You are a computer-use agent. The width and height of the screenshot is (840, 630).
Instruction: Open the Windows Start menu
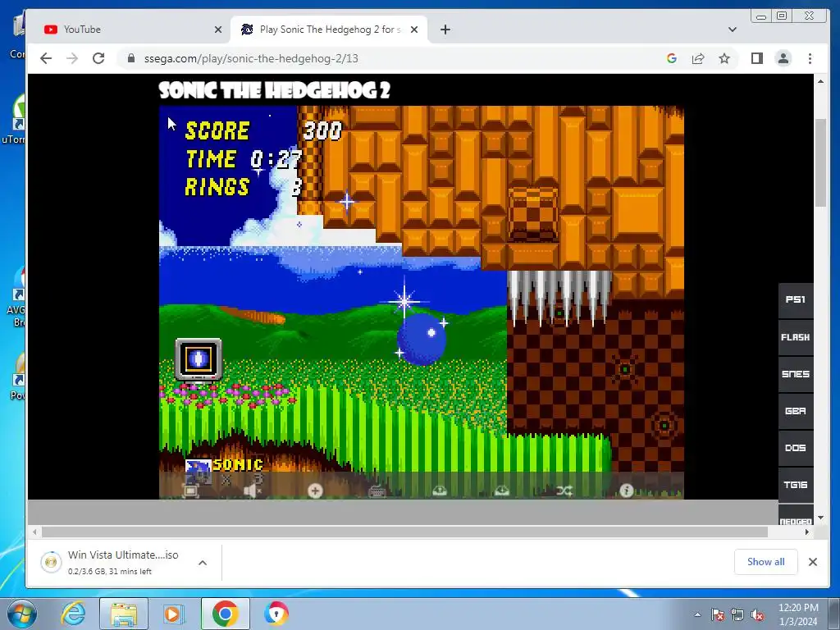(x=21, y=614)
